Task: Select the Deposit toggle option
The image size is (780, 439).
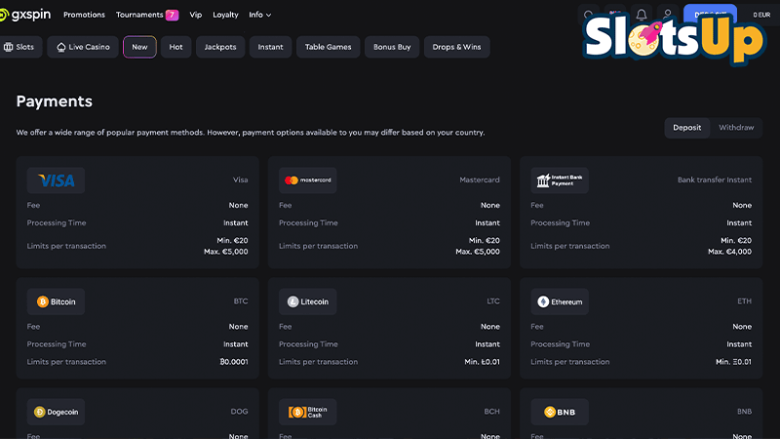Action: click(x=687, y=128)
